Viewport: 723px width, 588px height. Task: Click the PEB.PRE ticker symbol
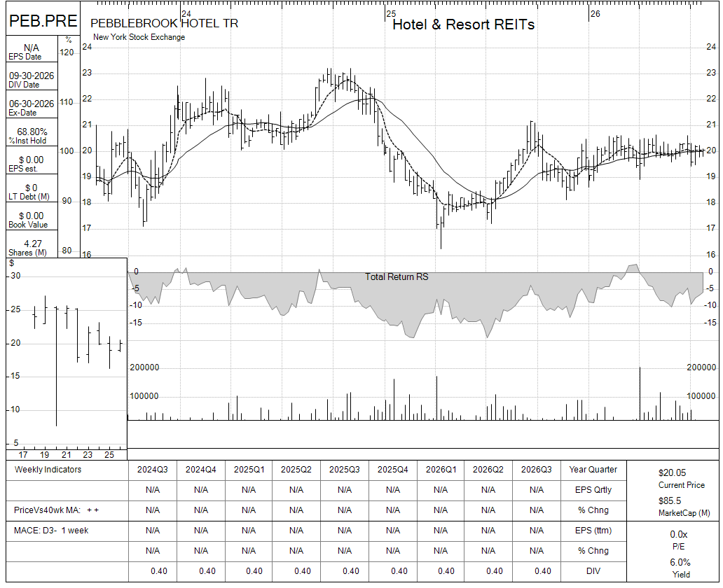pyautogui.click(x=43, y=21)
